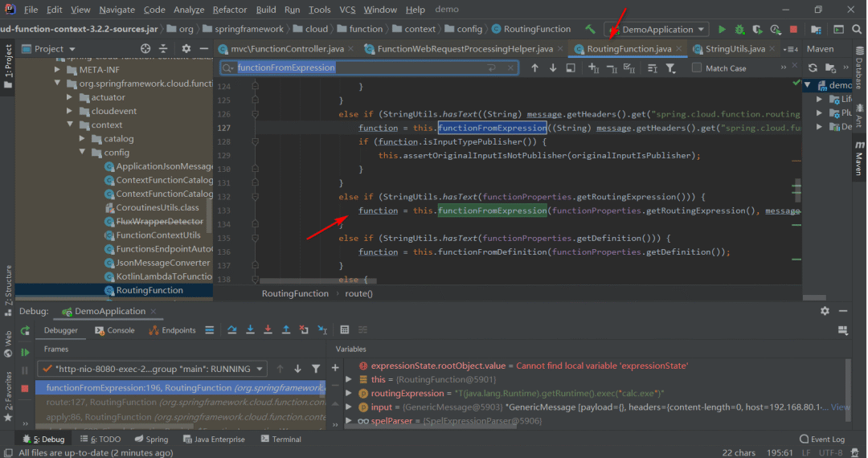
Task: Open the Terminal tool window
Action: 286,440
